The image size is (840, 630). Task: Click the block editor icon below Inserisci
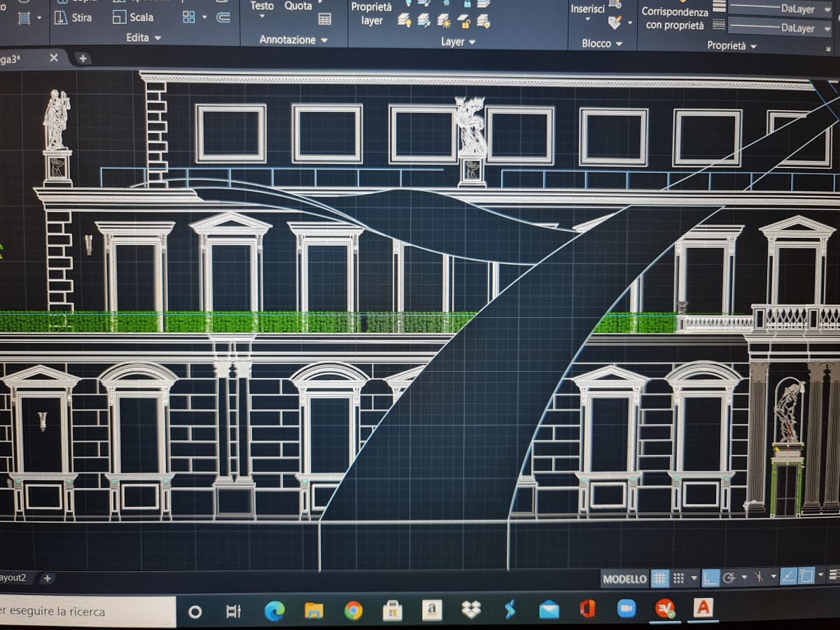click(615, 22)
